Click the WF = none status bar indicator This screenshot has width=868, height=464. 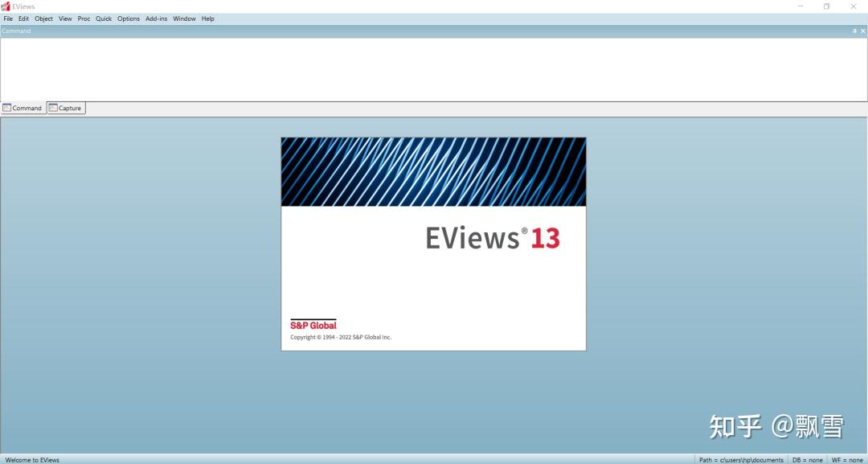tap(848, 459)
